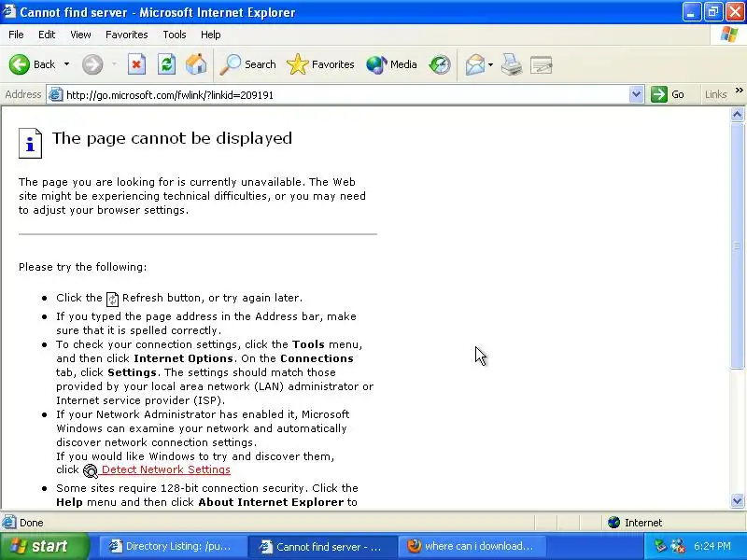Click the greyed Forward arrow button
The image size is (747, 560).
coord(92,64)
